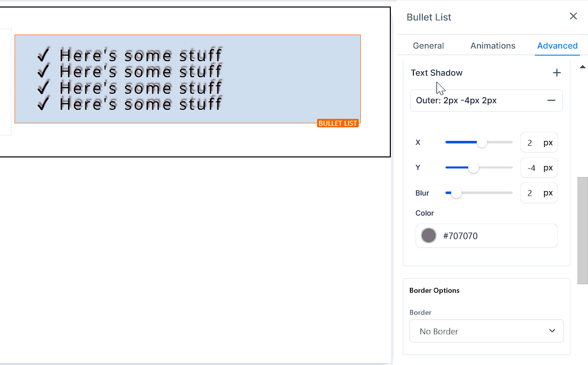Click the Y offset slider handle
Screen dimensions: 588x365
(473, 168)
